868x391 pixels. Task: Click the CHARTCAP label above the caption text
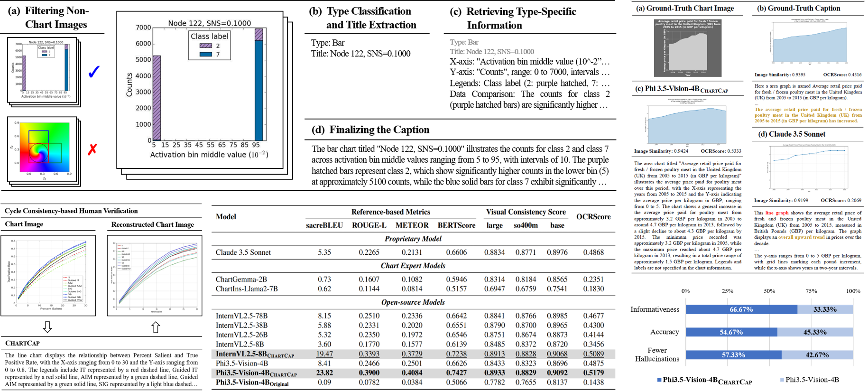click(22, 343)
